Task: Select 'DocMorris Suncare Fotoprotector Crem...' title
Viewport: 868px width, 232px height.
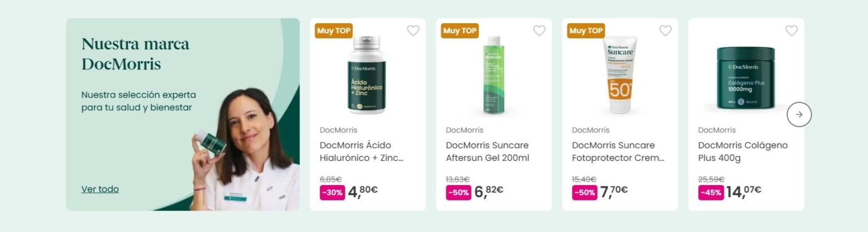Action: click(618, 152)
